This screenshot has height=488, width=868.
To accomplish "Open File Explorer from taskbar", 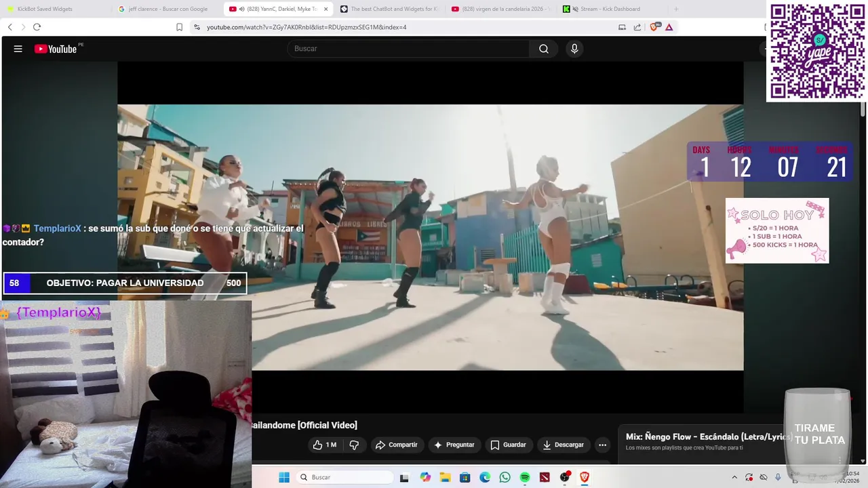I will 445,477.
